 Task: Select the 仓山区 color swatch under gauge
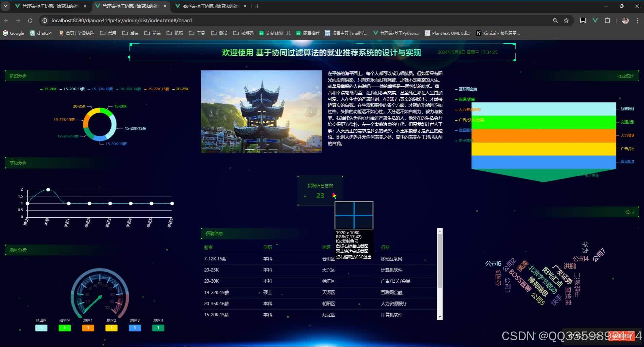41,327
